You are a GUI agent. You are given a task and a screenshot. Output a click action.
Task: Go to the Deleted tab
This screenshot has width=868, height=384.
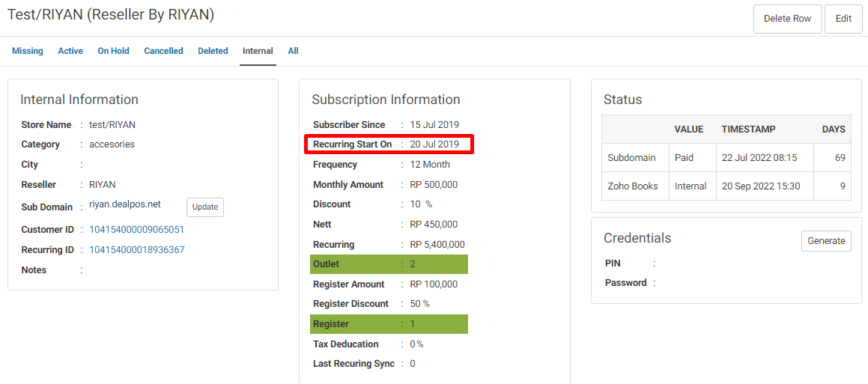[x=213, y=51]
